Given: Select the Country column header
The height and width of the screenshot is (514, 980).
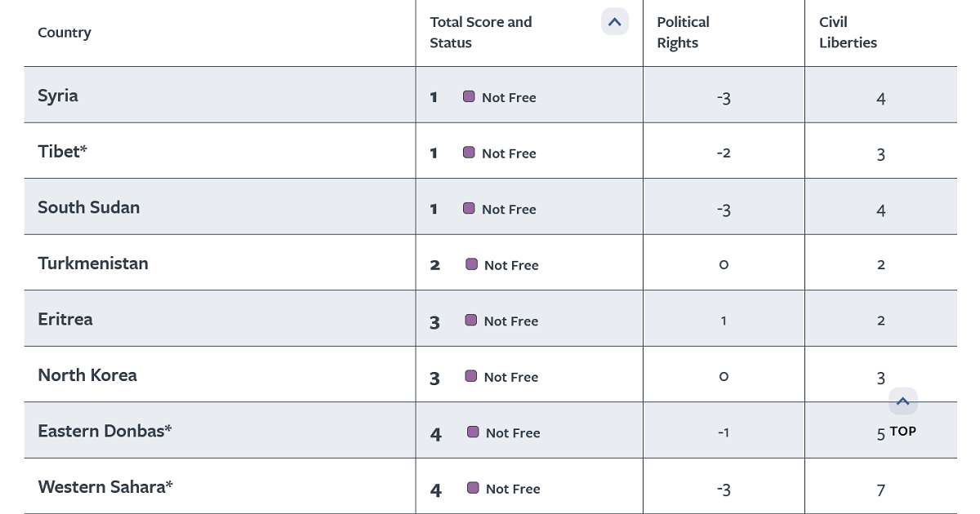Looking at the screenshot, I should click(65, 33).
